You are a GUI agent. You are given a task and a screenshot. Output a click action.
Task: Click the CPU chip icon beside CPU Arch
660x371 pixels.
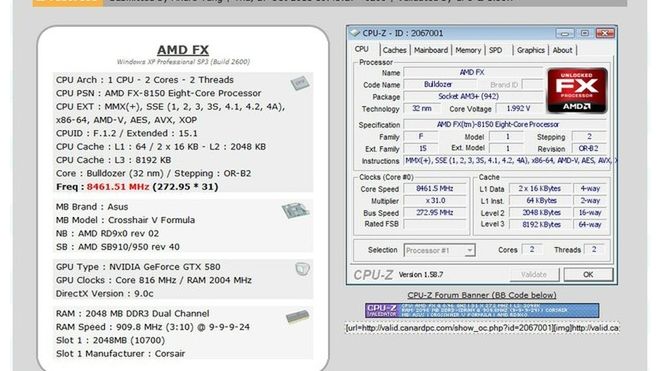click(x=300, y=83)
